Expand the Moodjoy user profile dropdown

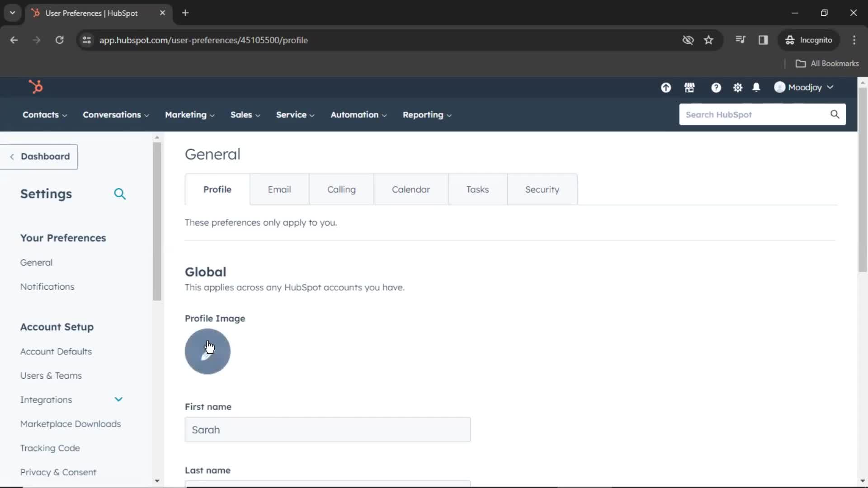click(806, 88)
